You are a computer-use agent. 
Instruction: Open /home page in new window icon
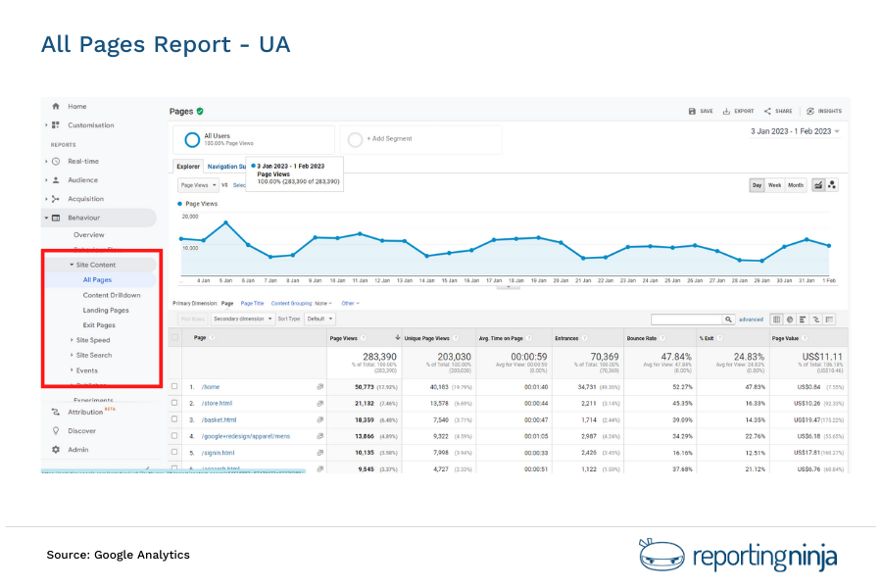320,387
